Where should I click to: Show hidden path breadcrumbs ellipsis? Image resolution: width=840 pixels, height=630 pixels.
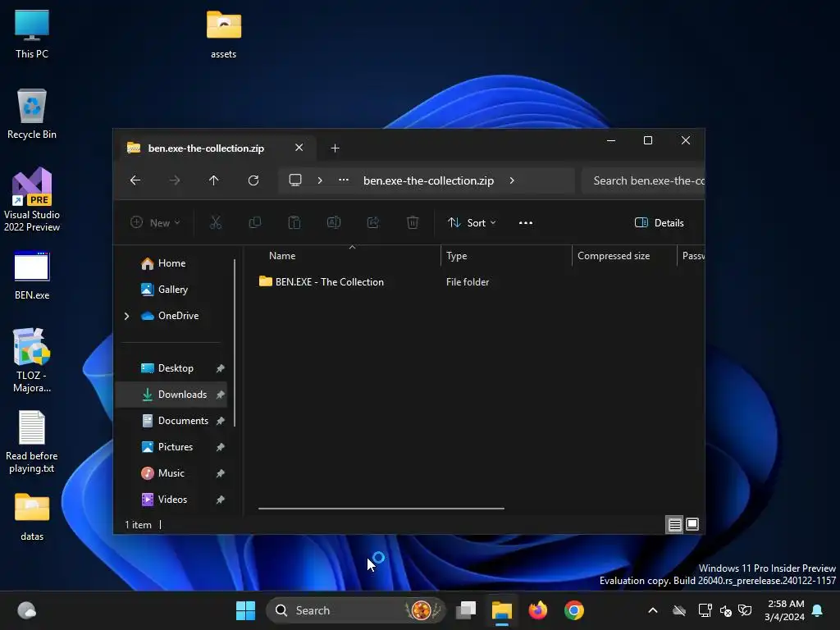point(344,180)
